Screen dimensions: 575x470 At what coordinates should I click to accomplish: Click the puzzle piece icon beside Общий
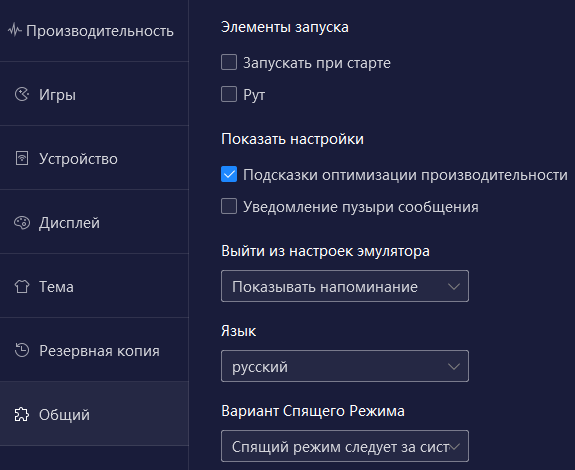coord(22,414)
